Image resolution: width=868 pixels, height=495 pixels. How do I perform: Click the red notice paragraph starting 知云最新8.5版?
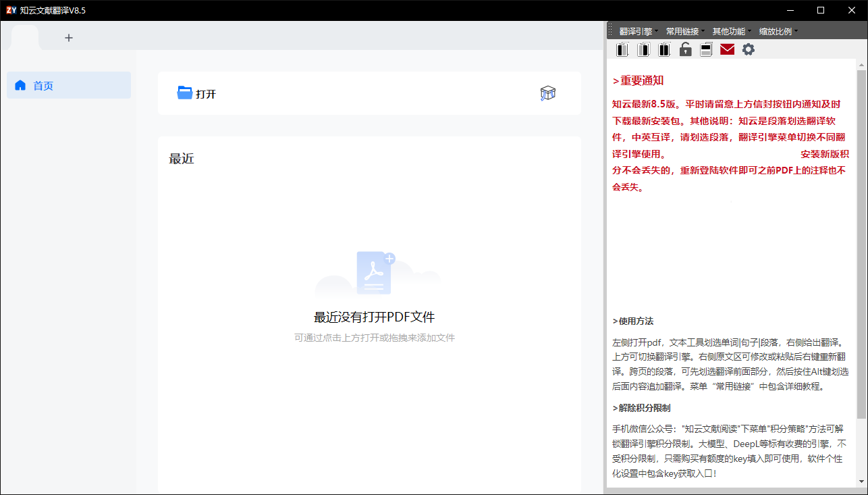click(x=730, y=146)
